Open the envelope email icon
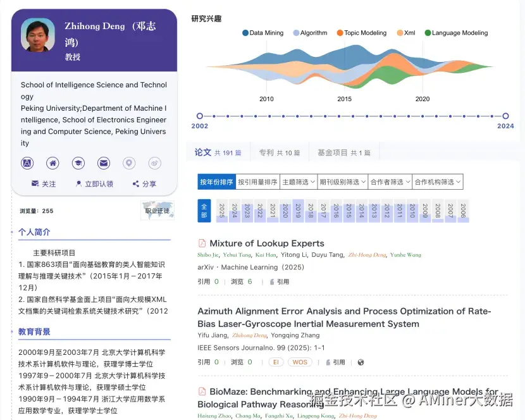Image resolution: width=525 pixels, height=420 pixels. point(103,163)
